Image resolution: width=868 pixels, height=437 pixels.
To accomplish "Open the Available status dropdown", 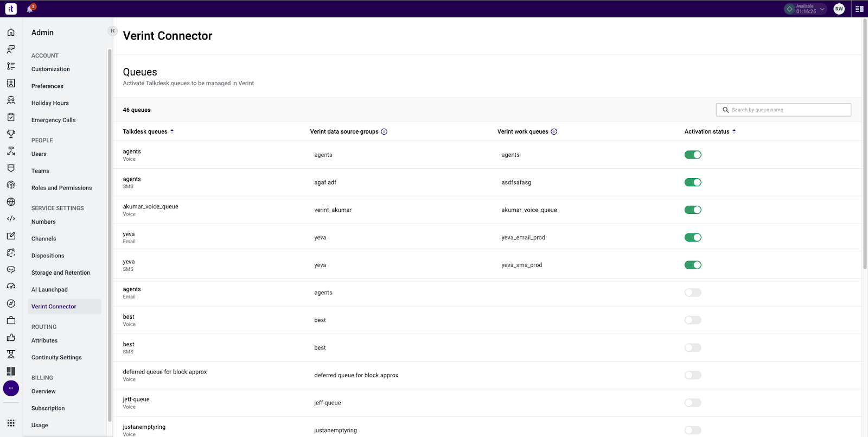I will point(805,9).
